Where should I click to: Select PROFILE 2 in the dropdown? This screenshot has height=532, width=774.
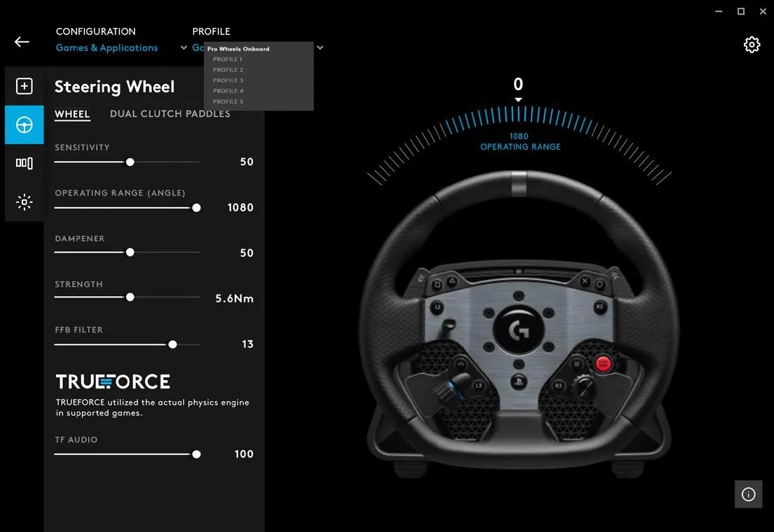(x=228, y=70)
